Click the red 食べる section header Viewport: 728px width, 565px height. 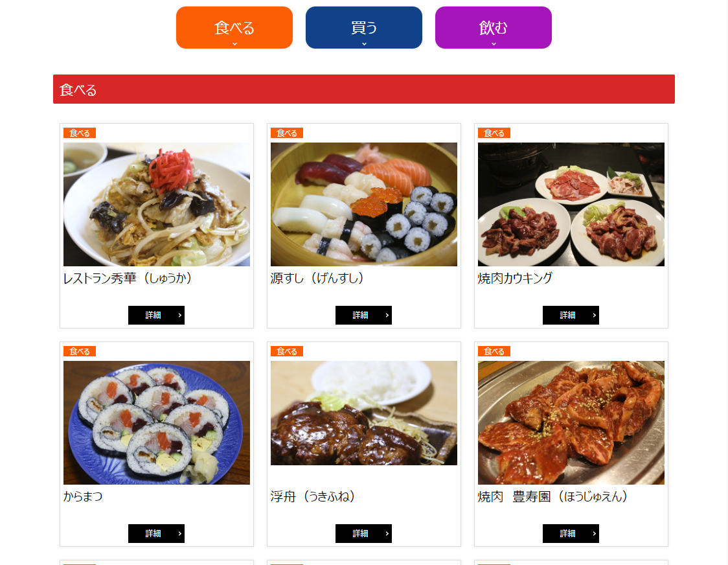(x=364, y=89)
